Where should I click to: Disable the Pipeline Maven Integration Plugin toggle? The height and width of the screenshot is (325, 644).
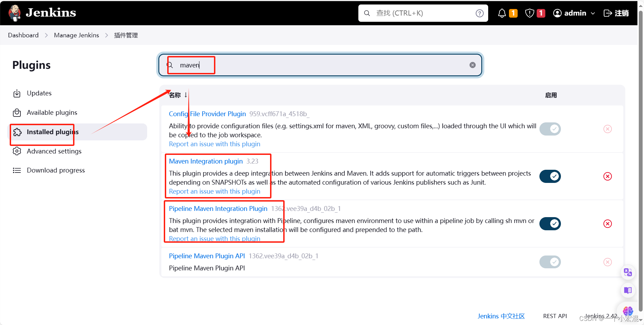click(550, 224)
